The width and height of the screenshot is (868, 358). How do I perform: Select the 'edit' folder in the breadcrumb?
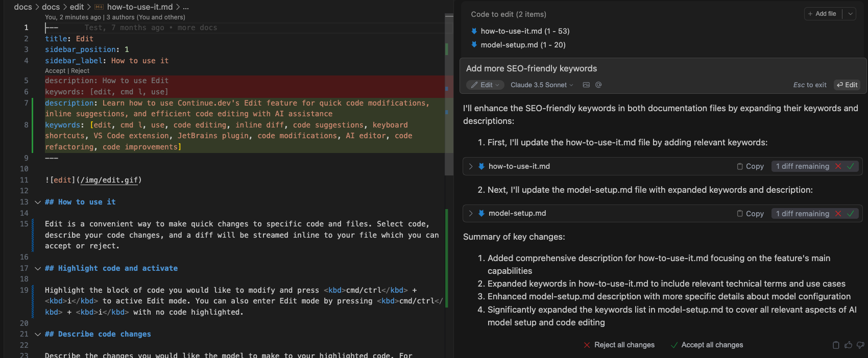(x=77, y=7)
